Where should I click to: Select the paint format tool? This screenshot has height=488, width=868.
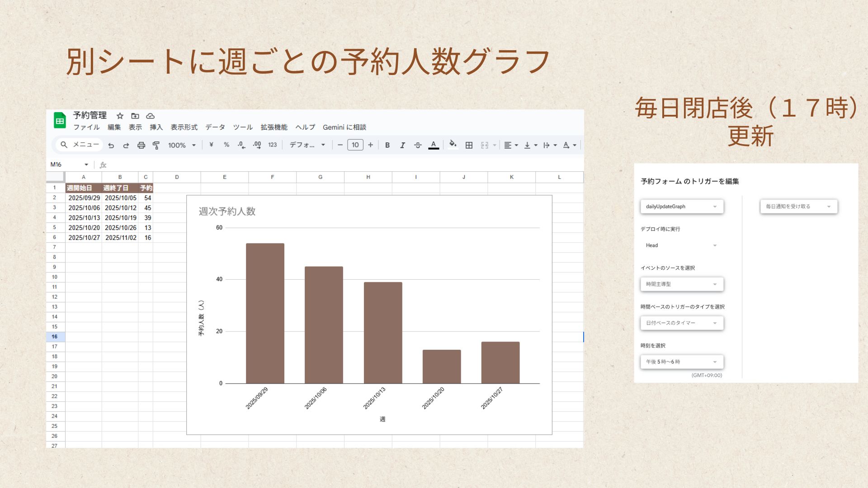click(156, 145)
